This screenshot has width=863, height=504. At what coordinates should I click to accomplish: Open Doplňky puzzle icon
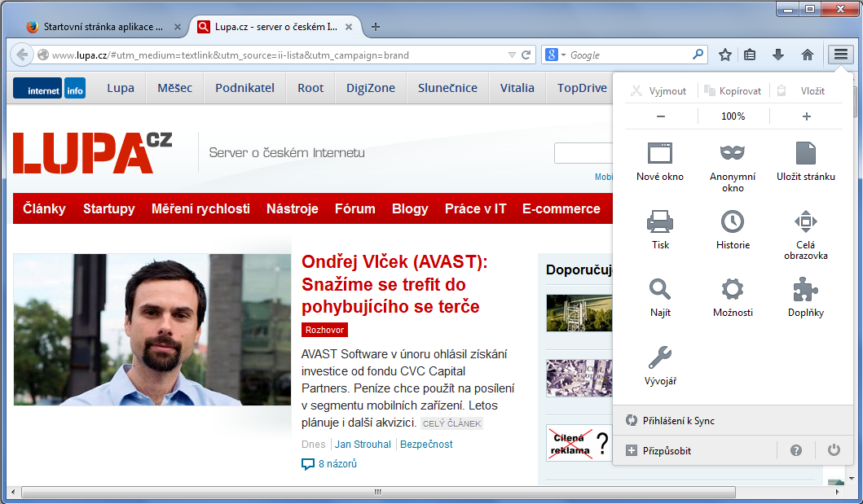806,297
